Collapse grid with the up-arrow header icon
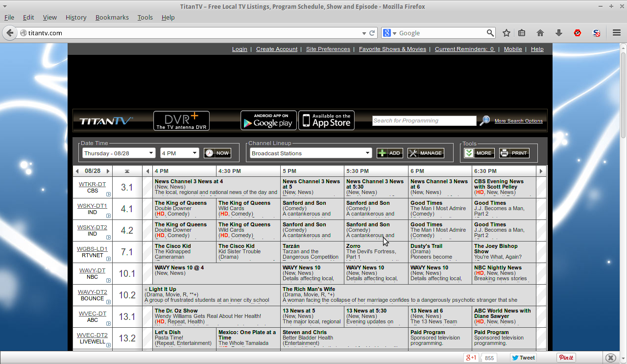Image resolution: width=627 pixels, height=364 pixels. tap(127, 171)
